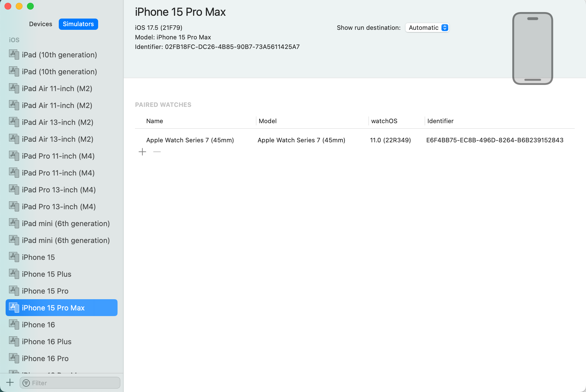Viewport: 586px width, 392px height.
Task: Click the PAIRED WATCHES section heading
Action: click(x=163, y=105)
